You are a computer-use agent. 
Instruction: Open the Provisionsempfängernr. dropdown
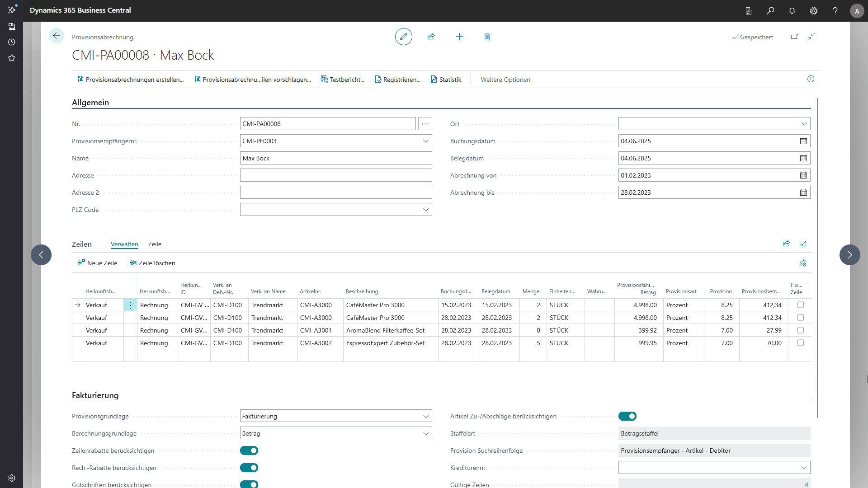(425, 141)
